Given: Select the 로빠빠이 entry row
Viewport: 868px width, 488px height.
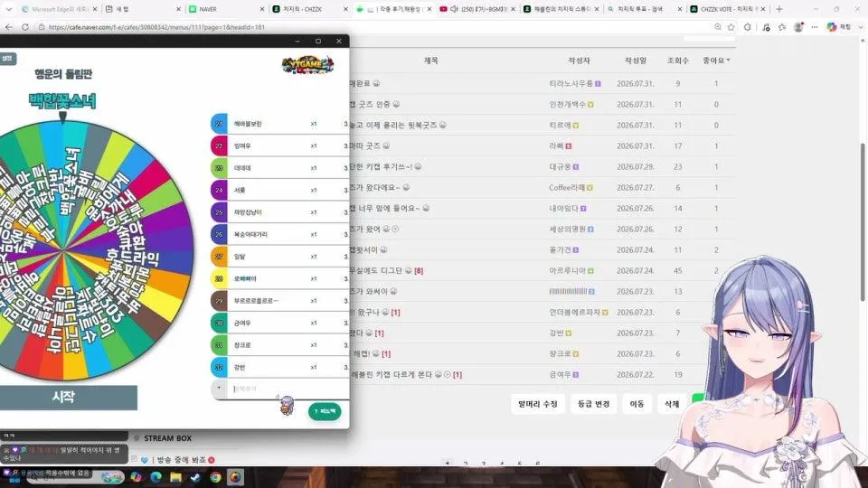Looking at the screenshot, I should click(x=279, y=279).
